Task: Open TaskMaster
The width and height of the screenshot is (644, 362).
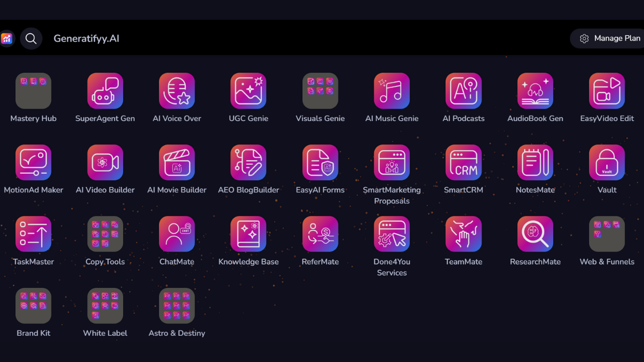Action: (x=33, y=234)
